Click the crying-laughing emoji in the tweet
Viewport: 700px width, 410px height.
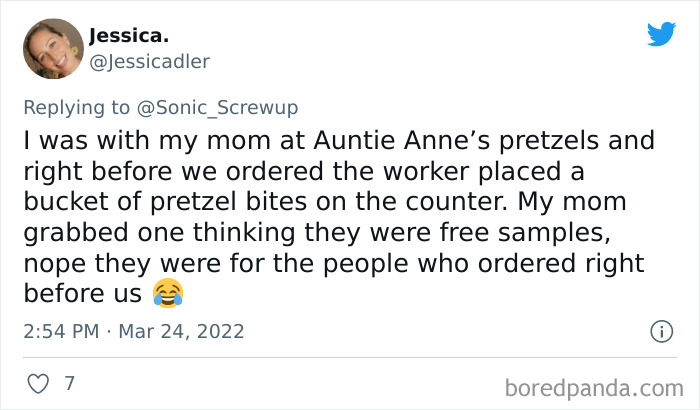tap(169, 294)
